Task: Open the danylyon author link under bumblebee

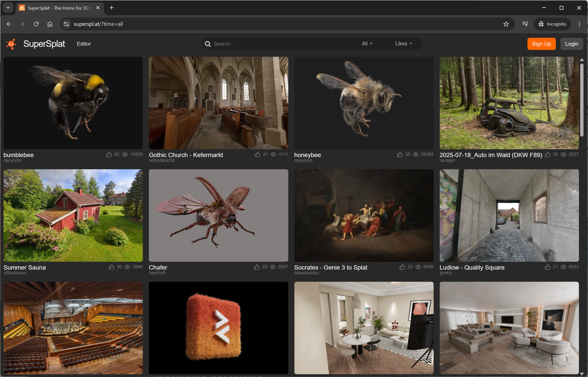Action: (12, 160)
